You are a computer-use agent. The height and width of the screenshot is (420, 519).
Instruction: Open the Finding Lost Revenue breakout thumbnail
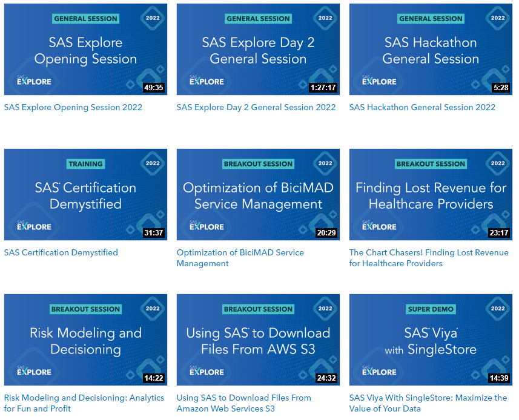coord(431,195)
